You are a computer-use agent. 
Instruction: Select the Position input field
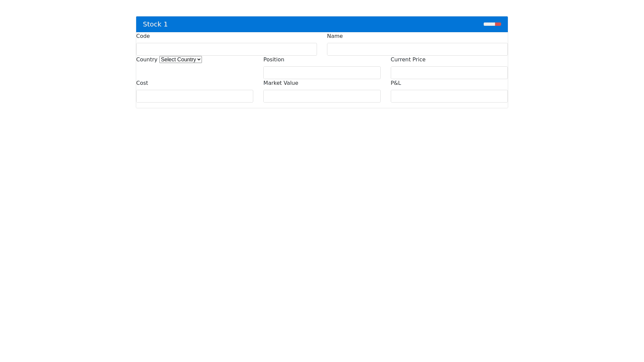pyautogui.click(x=322, y=73)
